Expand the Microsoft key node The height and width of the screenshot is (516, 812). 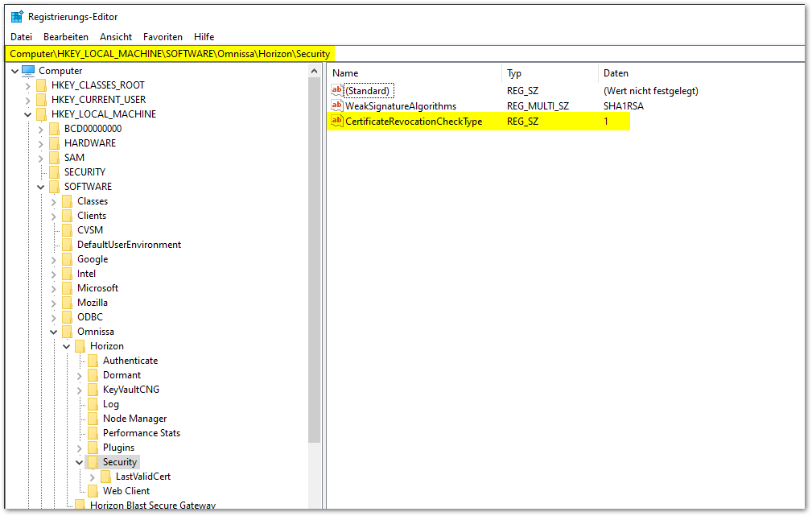54,288
